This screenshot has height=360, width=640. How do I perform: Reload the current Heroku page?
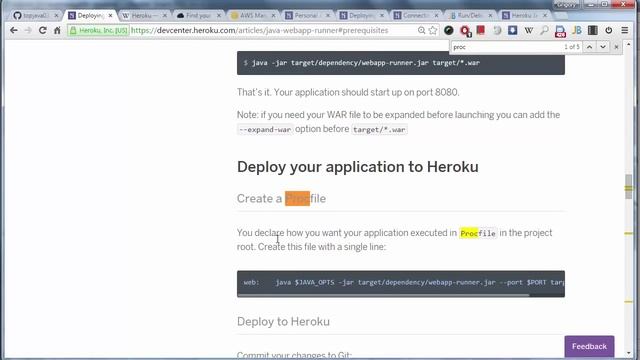point(42,30)
